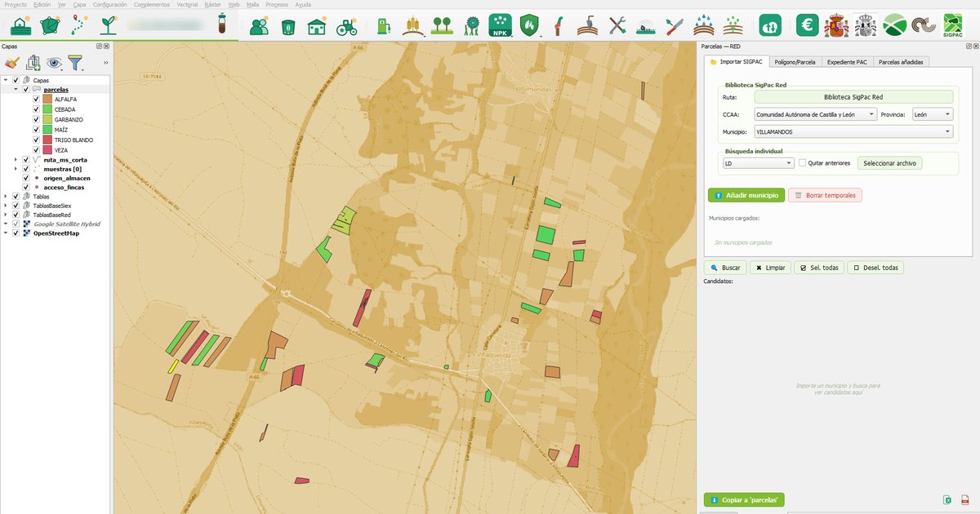980x514 pixels.
Task: Uncheck the ALFALFA category checkbox
Action: pos(36,100)
